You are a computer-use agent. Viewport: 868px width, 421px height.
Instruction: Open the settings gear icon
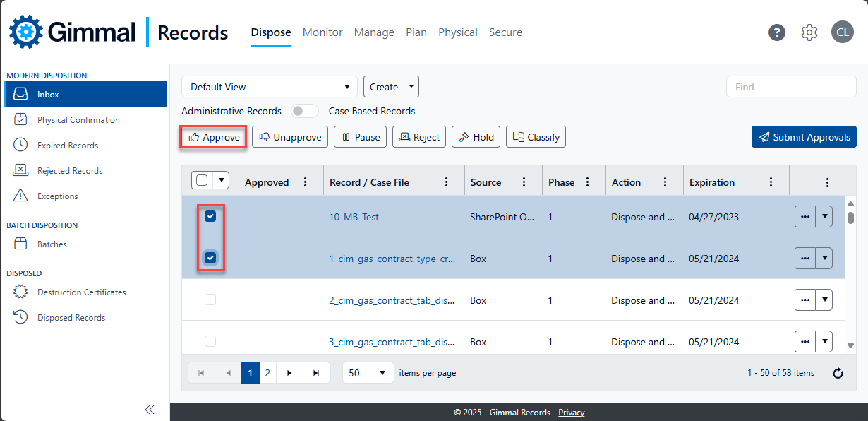[809, 32]
